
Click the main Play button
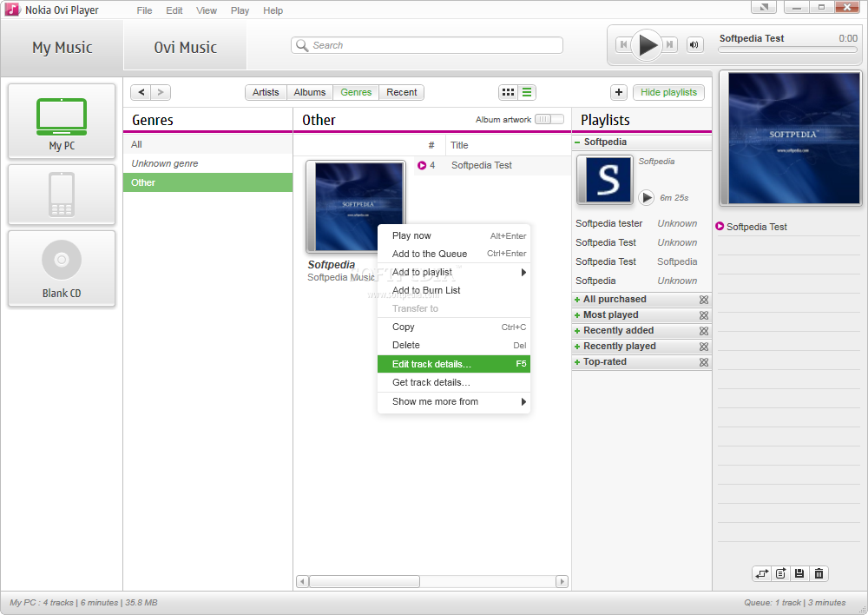tap(647, 45)
